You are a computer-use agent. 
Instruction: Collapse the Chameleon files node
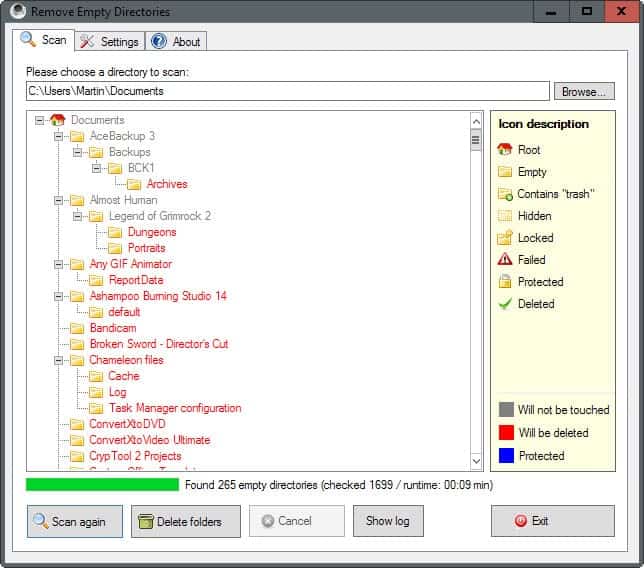tap(59, 360)
